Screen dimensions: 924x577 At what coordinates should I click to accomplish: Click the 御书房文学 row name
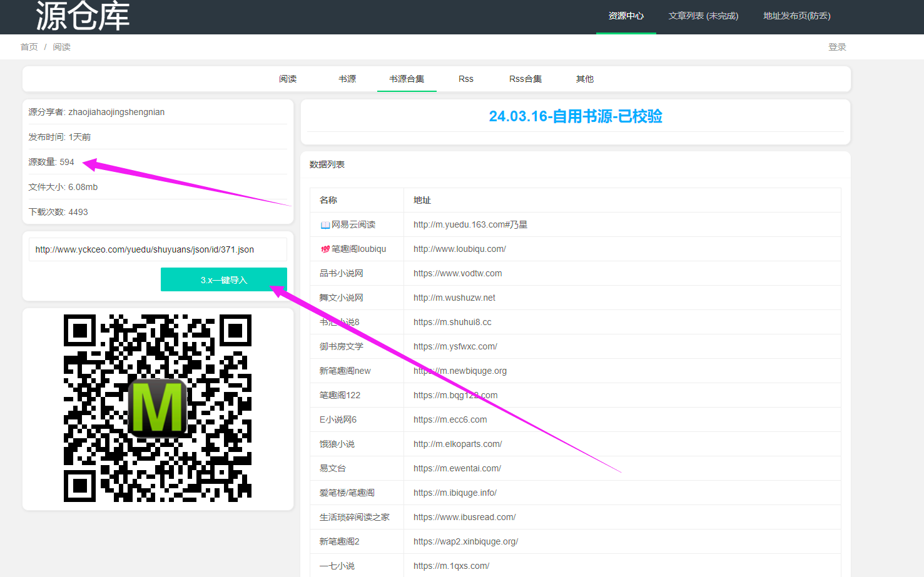point(341,346)
